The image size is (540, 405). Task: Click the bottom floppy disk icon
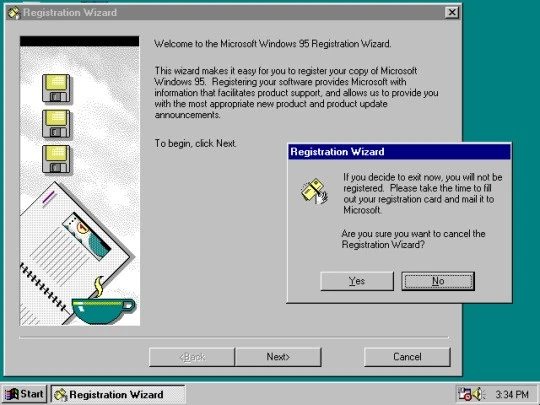[56, 159]
